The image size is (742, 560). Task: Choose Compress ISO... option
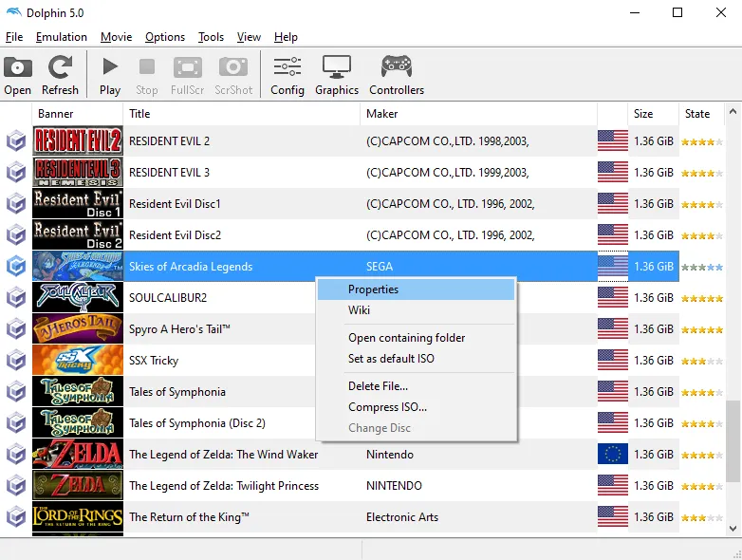(416, 406)
